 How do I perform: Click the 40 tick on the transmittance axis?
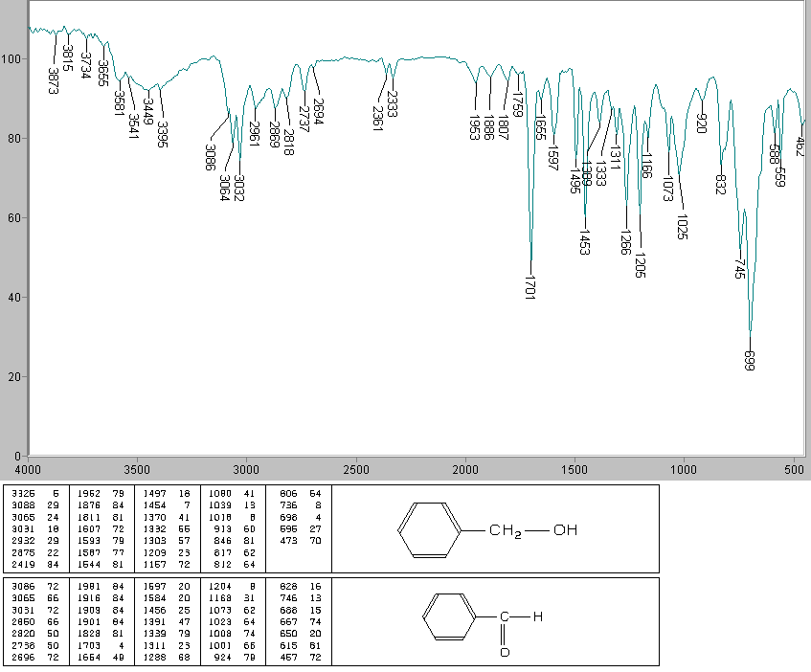(x=13, y=297)
